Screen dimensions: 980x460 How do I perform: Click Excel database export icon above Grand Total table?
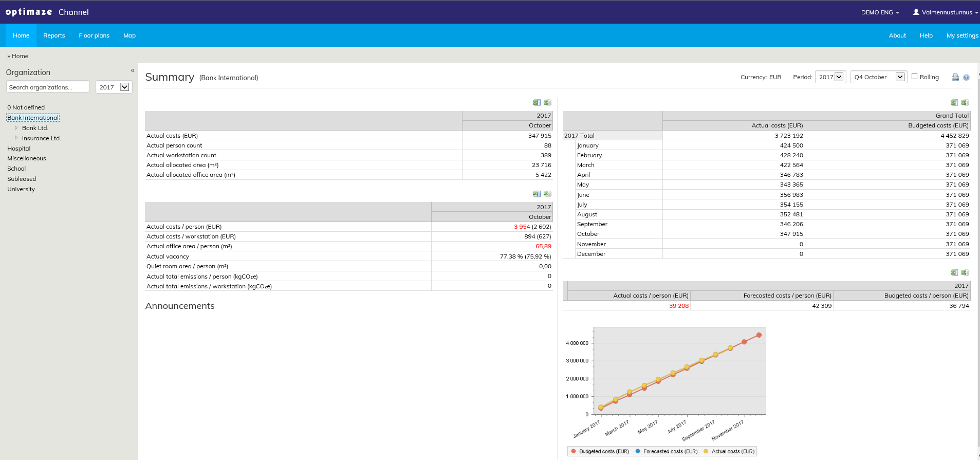click(x=965, y=103)
